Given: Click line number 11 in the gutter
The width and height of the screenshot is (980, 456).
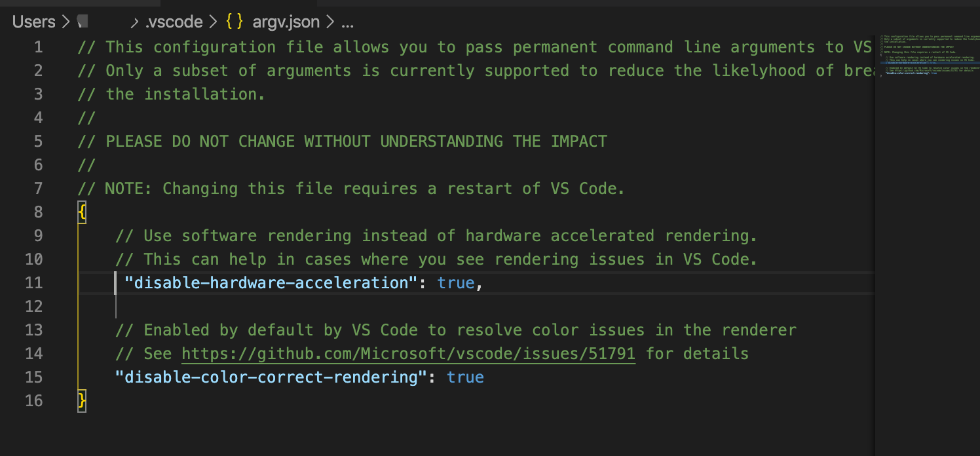Looking at the screenshot, I should [35, 282].
